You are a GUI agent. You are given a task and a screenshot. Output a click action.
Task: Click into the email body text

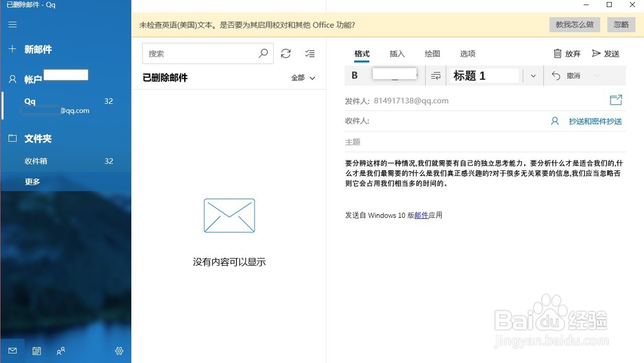point(484,173)
